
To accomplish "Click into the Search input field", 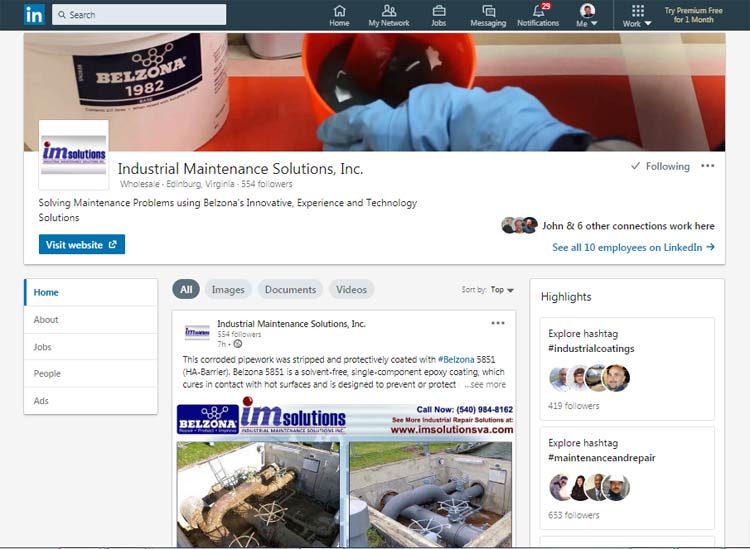I will click(x=140, y=15).
